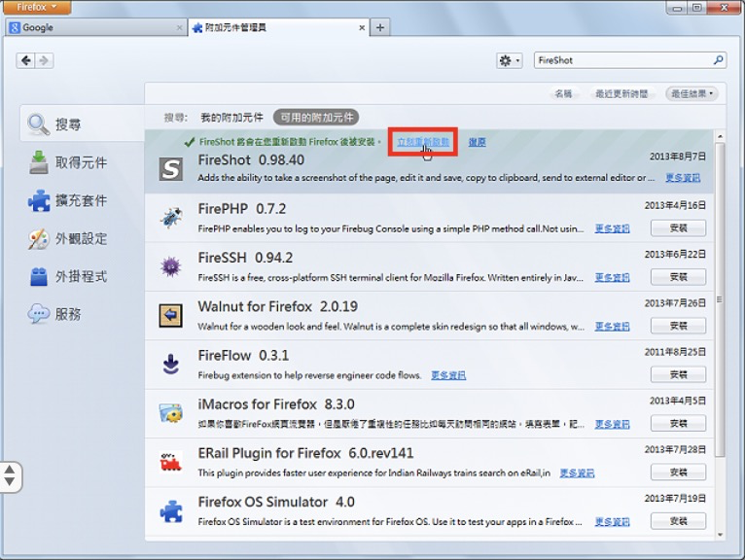Install FirePHP with 安裝 button
The width and height of the screenshot is (745, 560).
tap(678, 228)
